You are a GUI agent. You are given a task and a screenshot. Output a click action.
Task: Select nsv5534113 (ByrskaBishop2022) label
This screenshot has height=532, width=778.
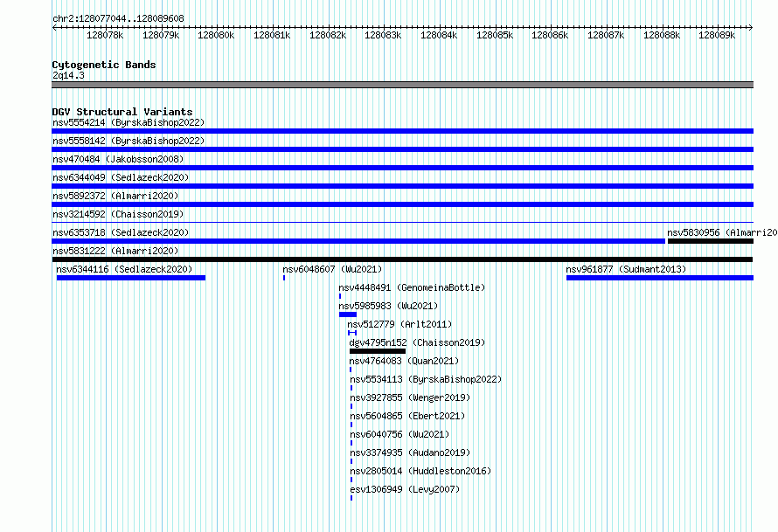(x=426, y=379)
